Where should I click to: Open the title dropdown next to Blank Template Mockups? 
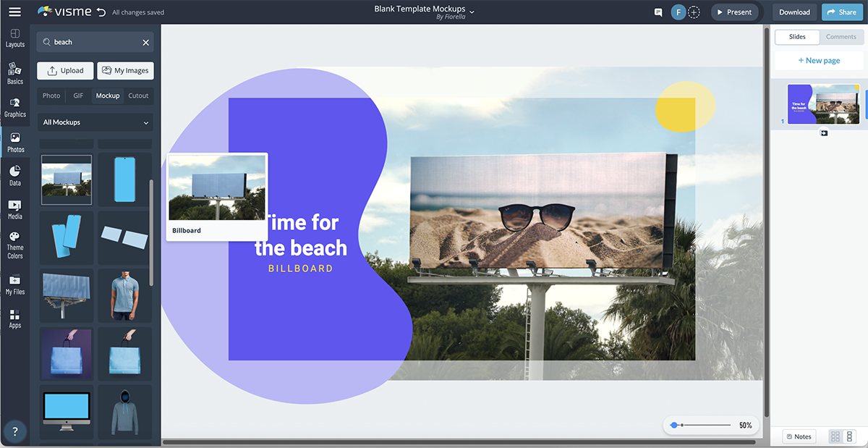(x=471, y=10)
